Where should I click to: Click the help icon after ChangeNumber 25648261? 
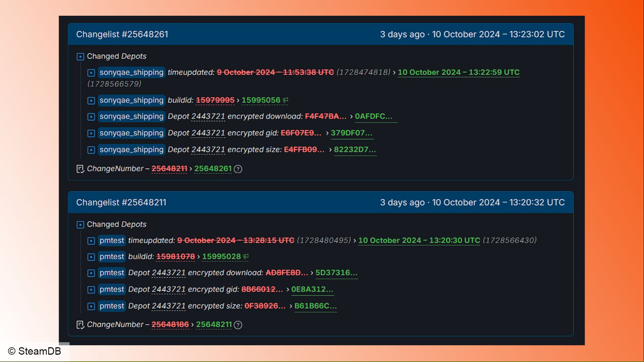pos(238,169)
